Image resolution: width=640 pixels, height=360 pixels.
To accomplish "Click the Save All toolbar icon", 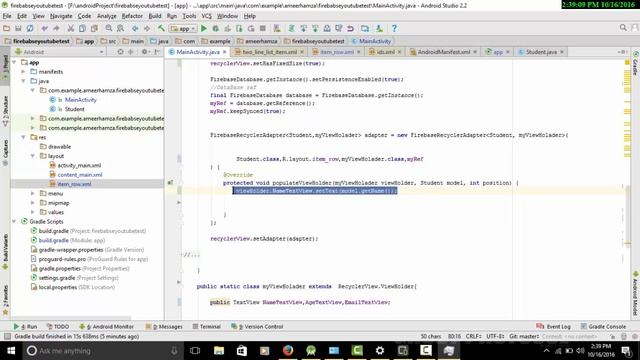I will 18,29.
